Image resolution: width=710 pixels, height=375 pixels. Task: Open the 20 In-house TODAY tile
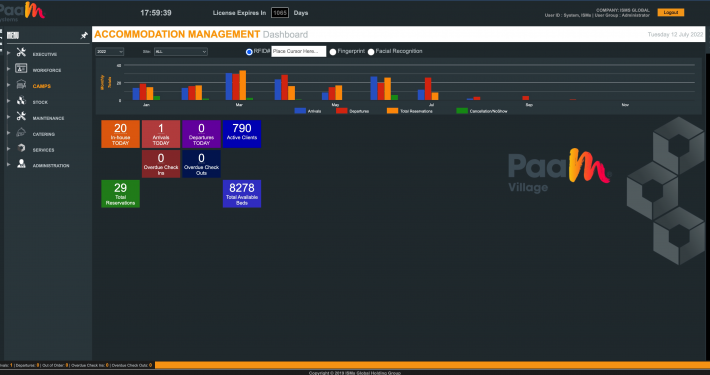[120, 134]
